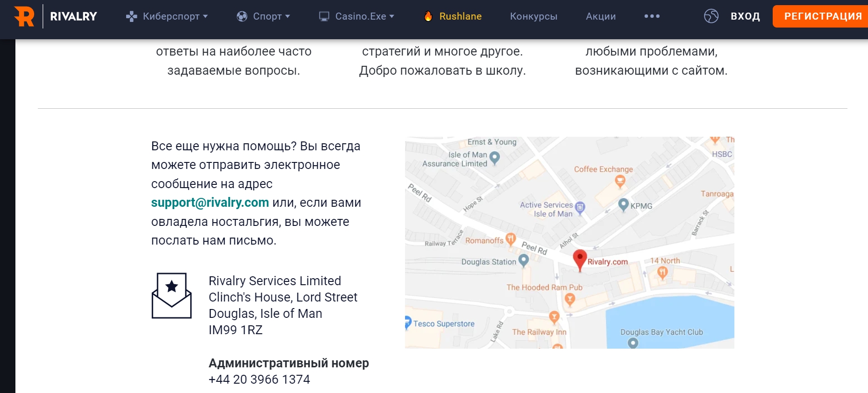The image size is (868, 393).
Task: Expand the Спорт dropdown arrow
Action: 287,16
